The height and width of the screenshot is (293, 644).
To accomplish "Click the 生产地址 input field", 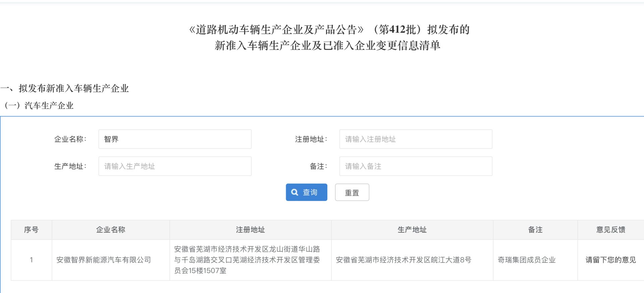I will pyautogui.click(x=175, y=166).
